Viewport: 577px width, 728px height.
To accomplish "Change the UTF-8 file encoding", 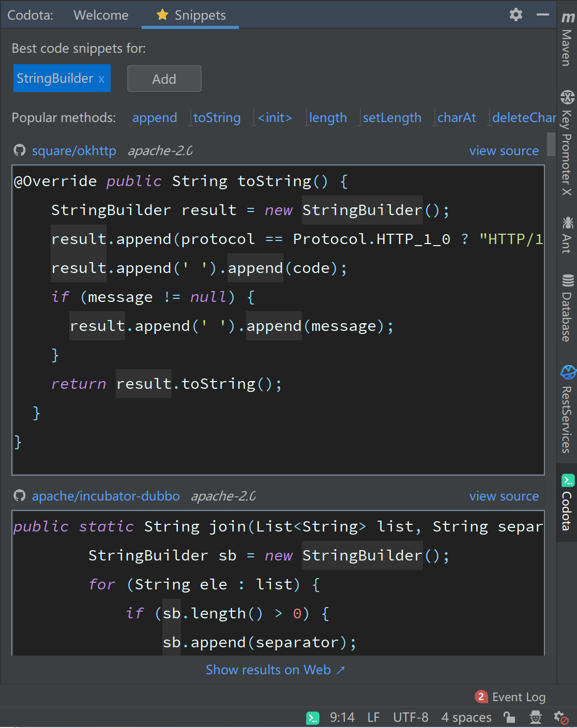I will [411, 718].
